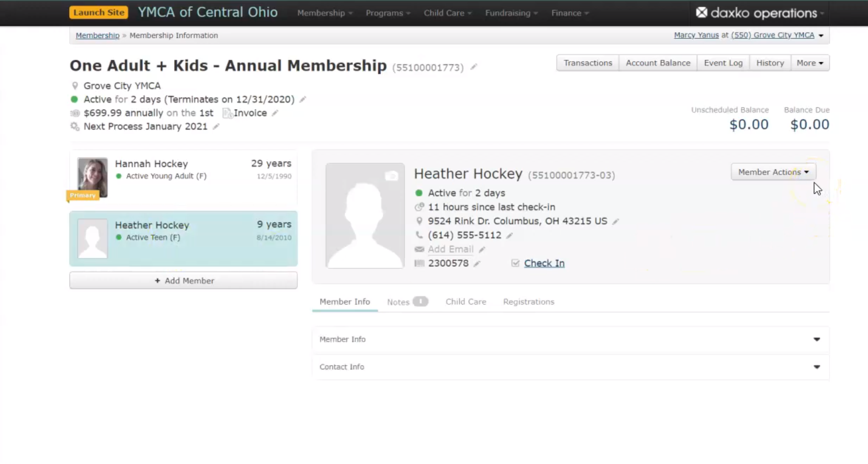This screenshot has width=868, height=464.
Task: Click the Add Member button
Action: click(x=183, y=281)
